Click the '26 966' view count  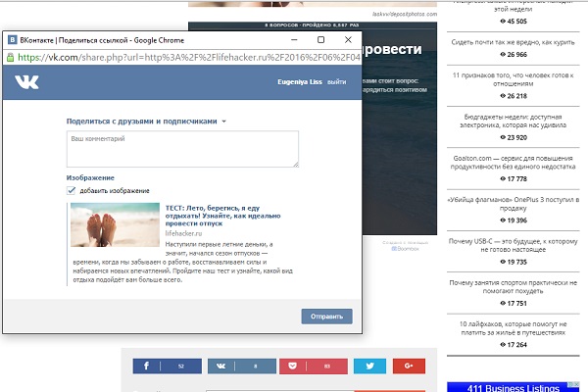pyautogui.click(x=516, y=55)
